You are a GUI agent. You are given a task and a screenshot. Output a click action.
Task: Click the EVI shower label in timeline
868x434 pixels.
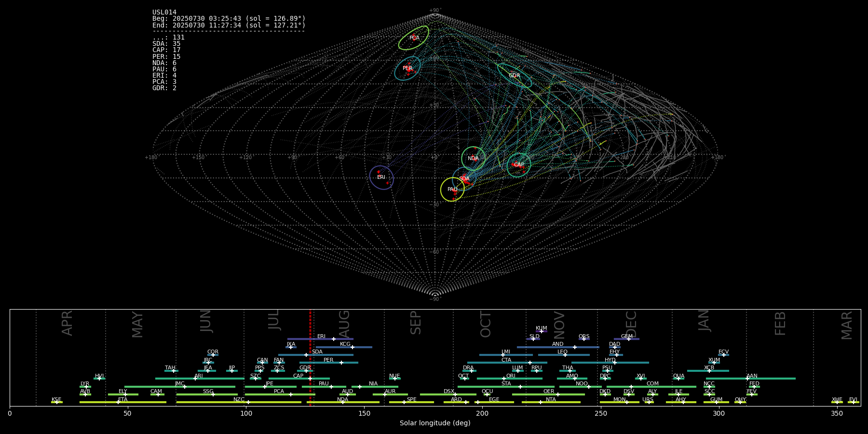coord(853,400)
